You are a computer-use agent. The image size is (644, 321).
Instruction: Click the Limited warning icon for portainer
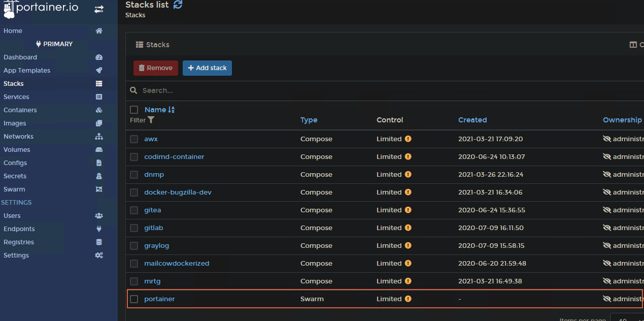click(x=408, y=299)
